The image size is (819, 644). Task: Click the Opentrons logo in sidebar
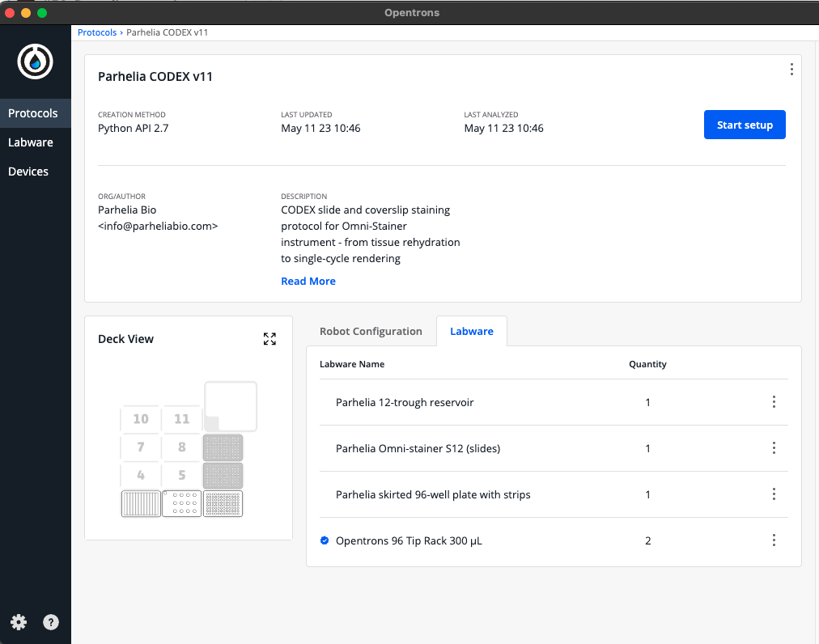click(x=35, y=61)
